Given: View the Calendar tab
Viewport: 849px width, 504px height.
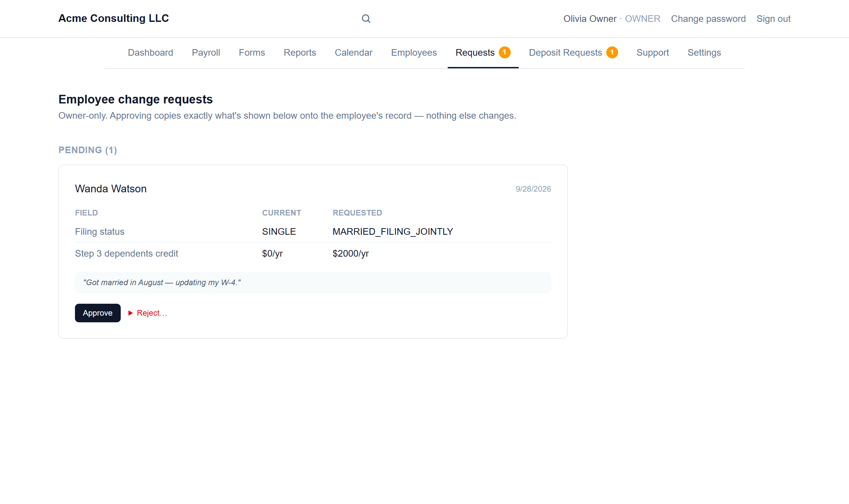Looking at the screenshot, I should [354, 53].
